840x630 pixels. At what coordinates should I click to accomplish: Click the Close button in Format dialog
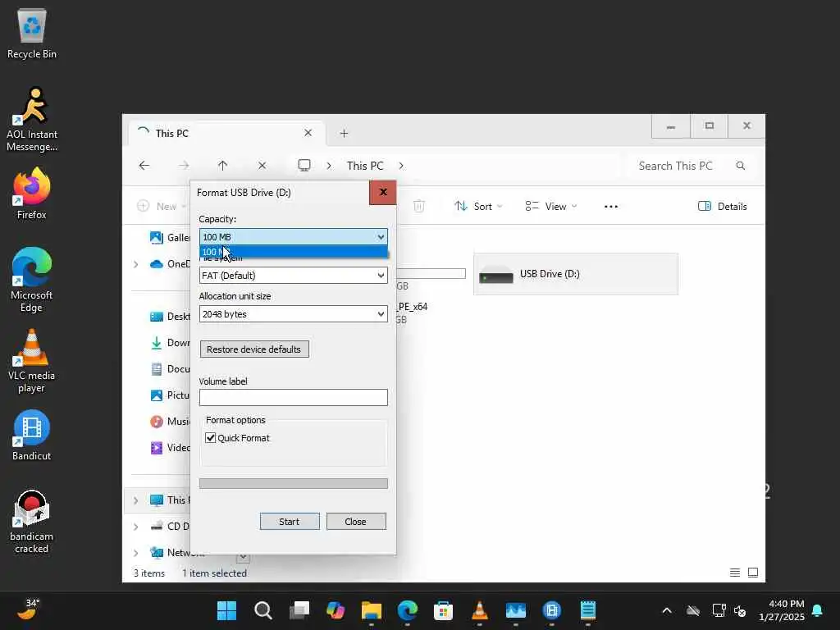click(356, 521)
